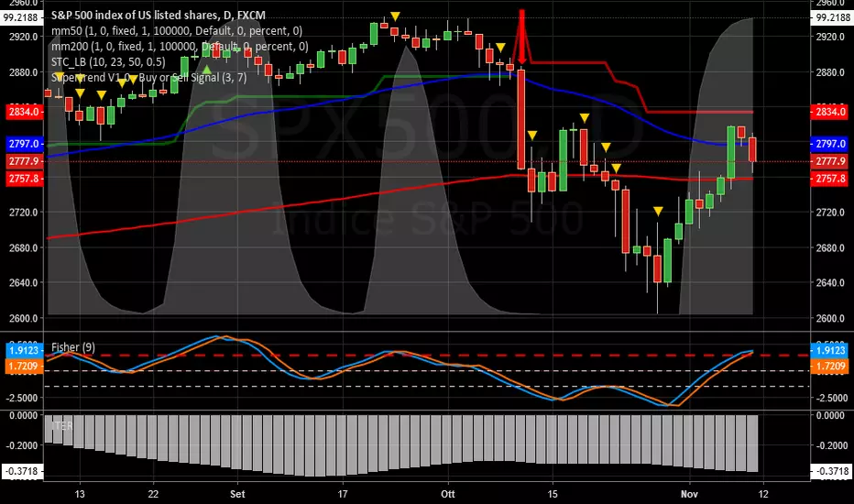Click the Ott month label on time axis
854x504 pixels.
[448, 494]
